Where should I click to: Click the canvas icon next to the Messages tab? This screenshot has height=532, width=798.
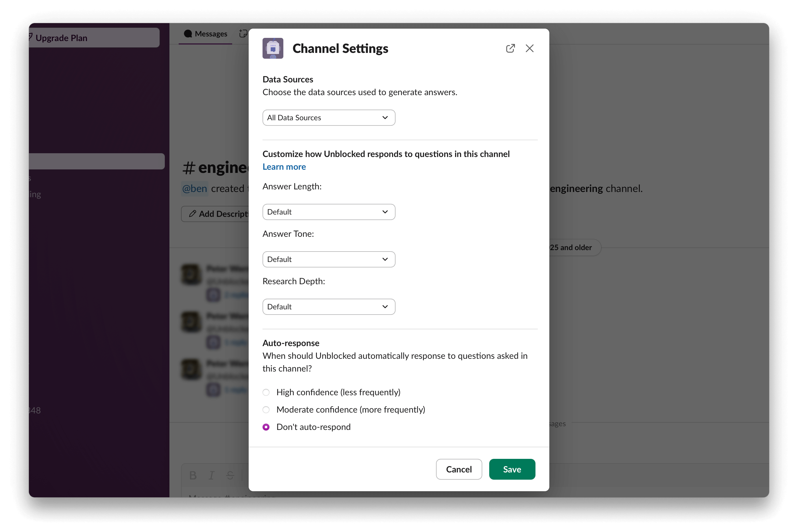tap(244, 34)
